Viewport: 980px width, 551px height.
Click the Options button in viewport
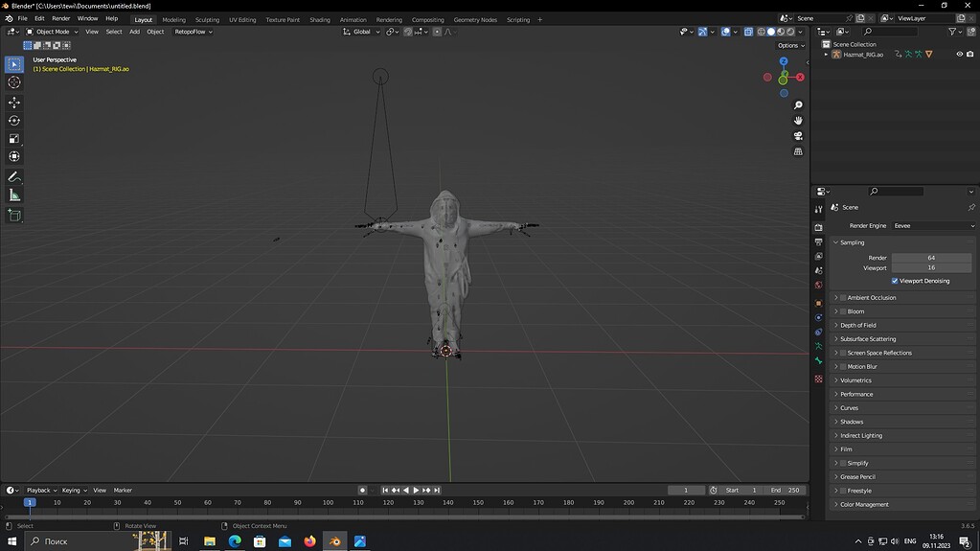tap(790, 46)
